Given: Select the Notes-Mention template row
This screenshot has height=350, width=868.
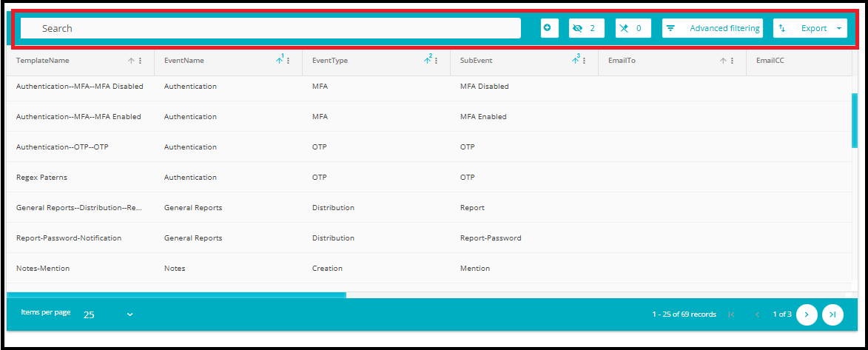Looking at the screenshot, I should pyautogui.click(x=43, y=269).
